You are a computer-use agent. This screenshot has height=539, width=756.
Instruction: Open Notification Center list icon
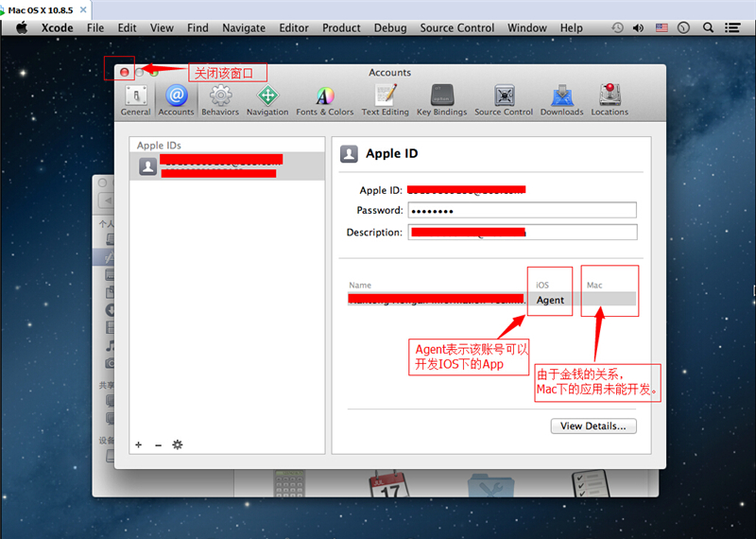[x=732, y=28]
